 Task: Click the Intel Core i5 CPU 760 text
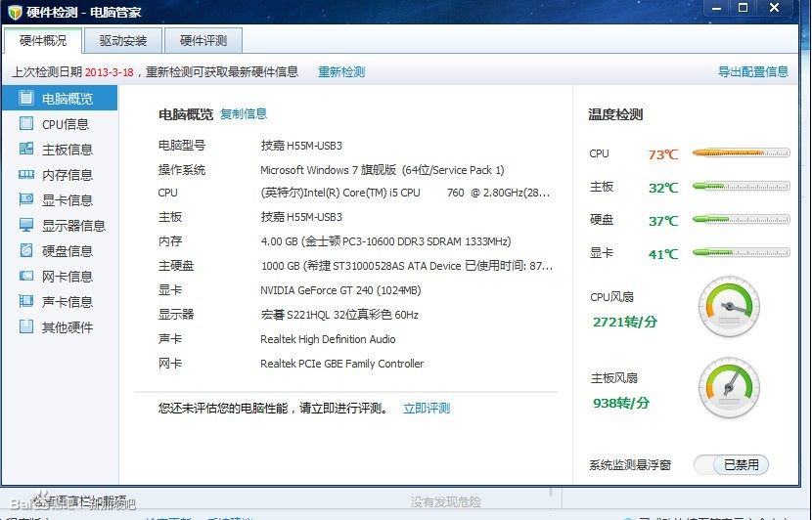[405, 193]
